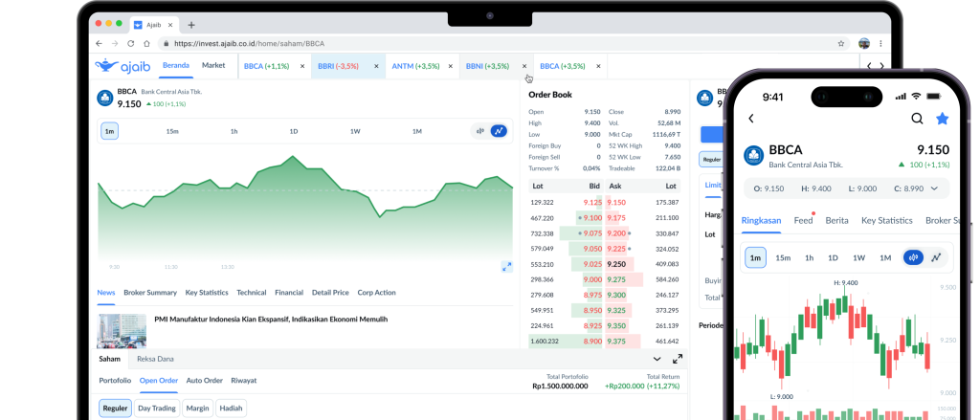This screenshot has width=980, height=420.
Task: Open the Broker Summary tab
Action: [x=150, y=293]
